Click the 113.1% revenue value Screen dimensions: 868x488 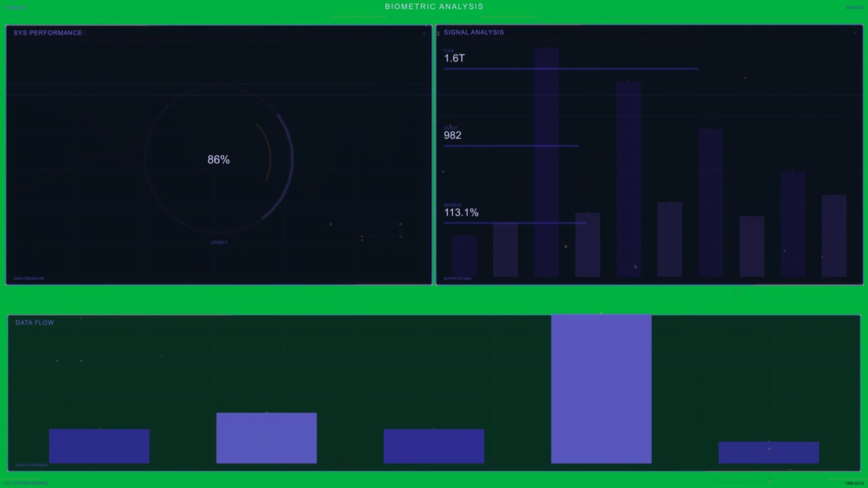(461, 213)
